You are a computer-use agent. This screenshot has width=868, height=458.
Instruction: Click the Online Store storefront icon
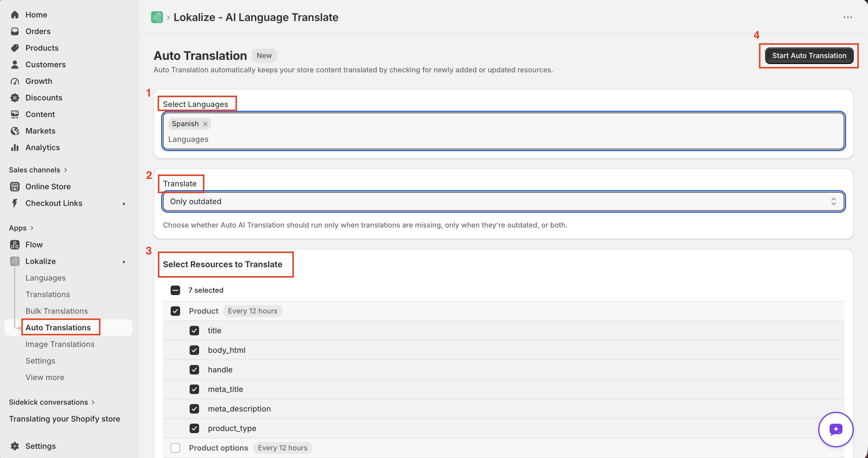(15, 187)
